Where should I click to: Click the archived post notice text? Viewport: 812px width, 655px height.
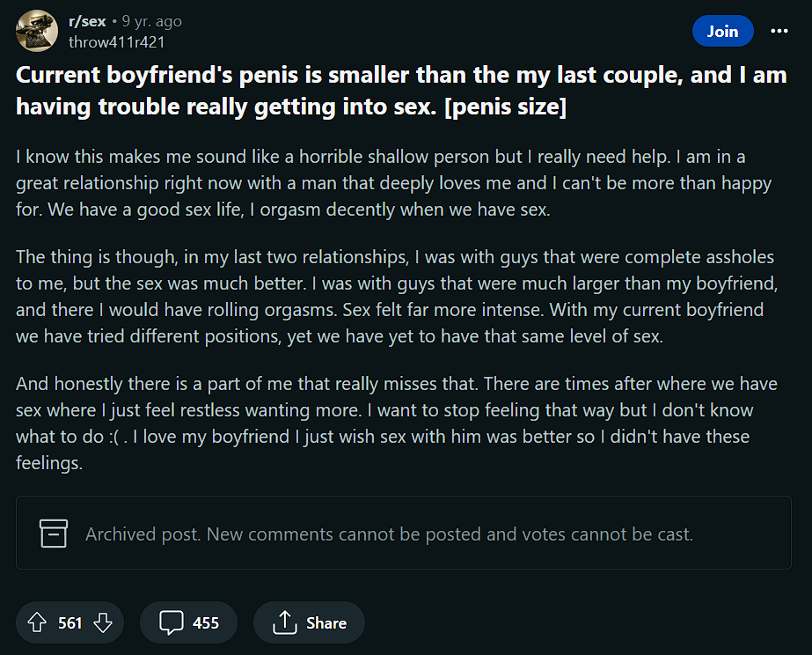point(389,534)
